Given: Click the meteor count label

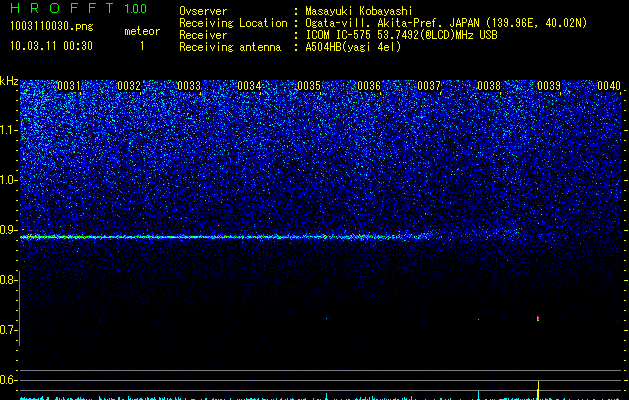Looking at the screenshot, I should pos(142,31).
